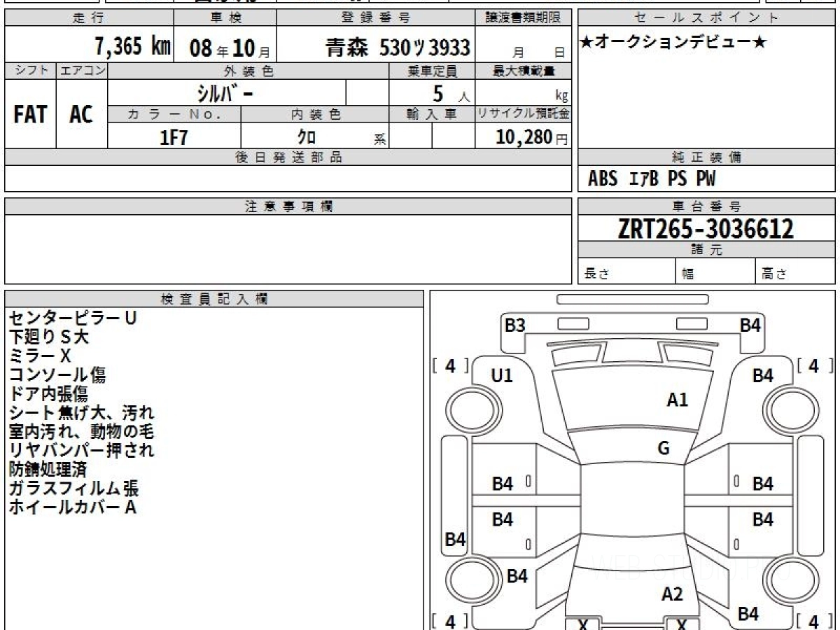Screen dimensions: 840x630
Task: Click the 注意事項欄 header
Action: coord(288,206)
